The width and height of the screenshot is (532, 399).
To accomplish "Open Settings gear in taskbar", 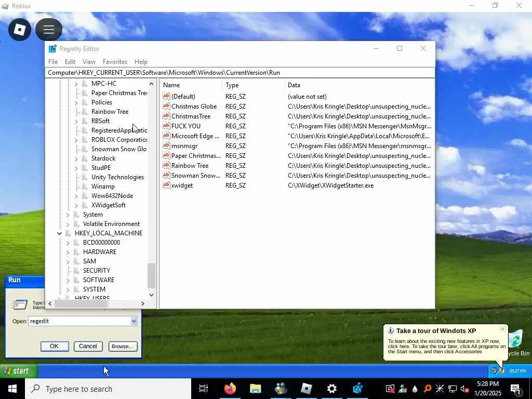I will click(x=332, y=389).
